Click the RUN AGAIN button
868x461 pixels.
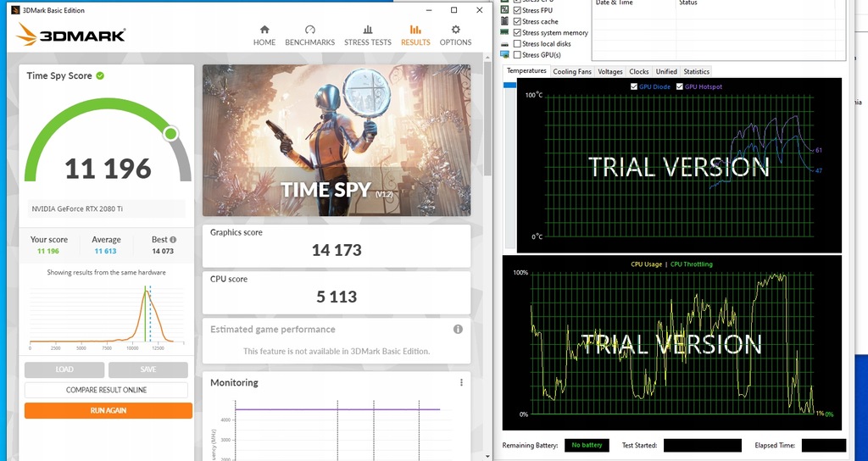coord(108,411)
